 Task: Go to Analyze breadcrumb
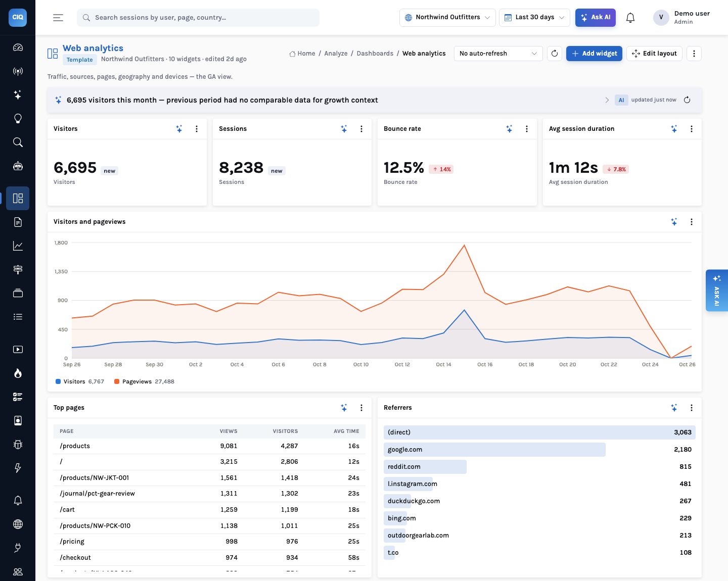[336, 54]
